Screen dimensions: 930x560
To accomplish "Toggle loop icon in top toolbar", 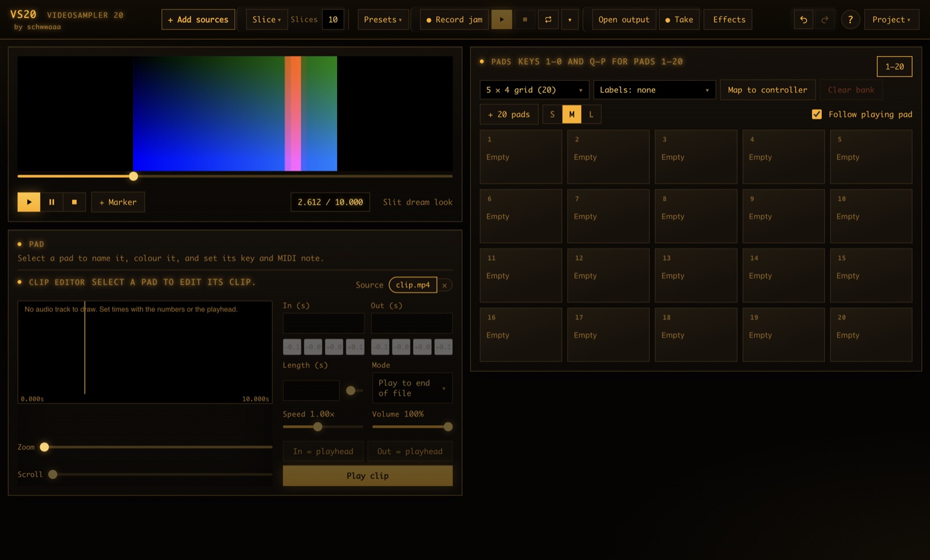I will click(548, 20).
